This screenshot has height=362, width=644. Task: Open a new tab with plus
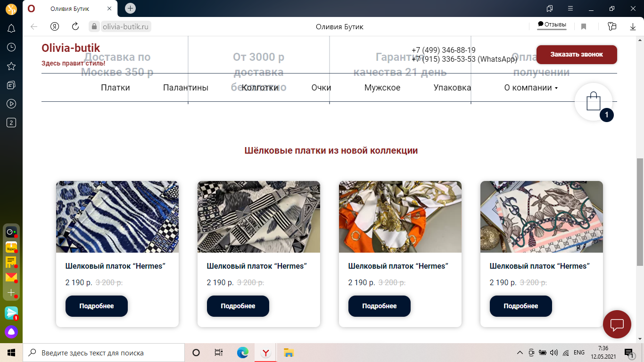click(131, 8)
